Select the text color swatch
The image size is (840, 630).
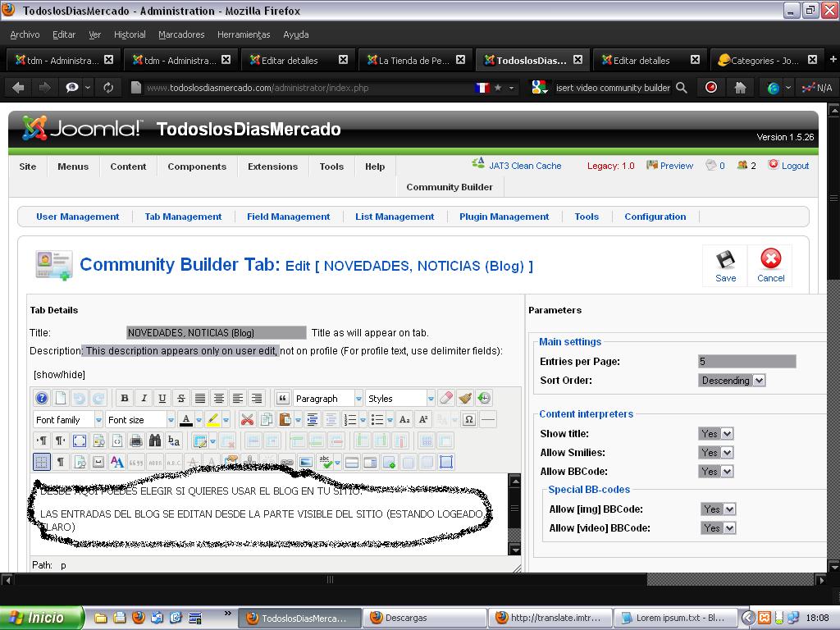pos(186,419)
